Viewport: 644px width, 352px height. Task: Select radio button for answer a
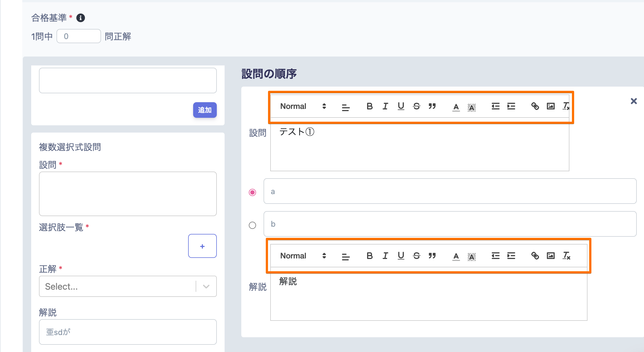252,192
